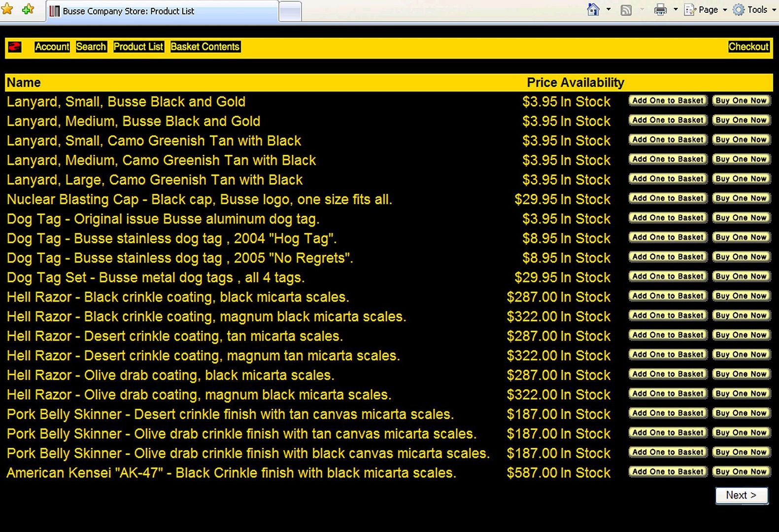Buy Hell Razor Olive drab magnum black now
Image resolution: width=779 pixels, height=532 pixels.
pyautogui.click(x=741, y=394)
